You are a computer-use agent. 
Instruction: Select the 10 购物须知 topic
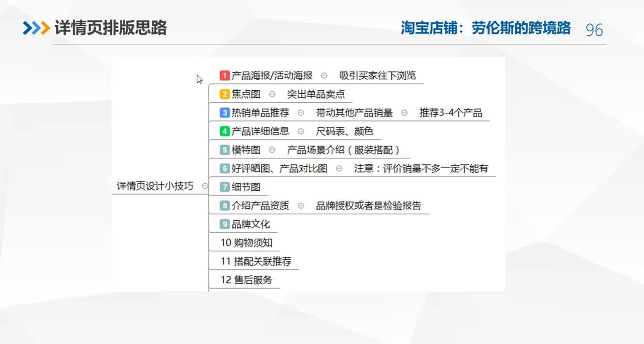point(246,243)
